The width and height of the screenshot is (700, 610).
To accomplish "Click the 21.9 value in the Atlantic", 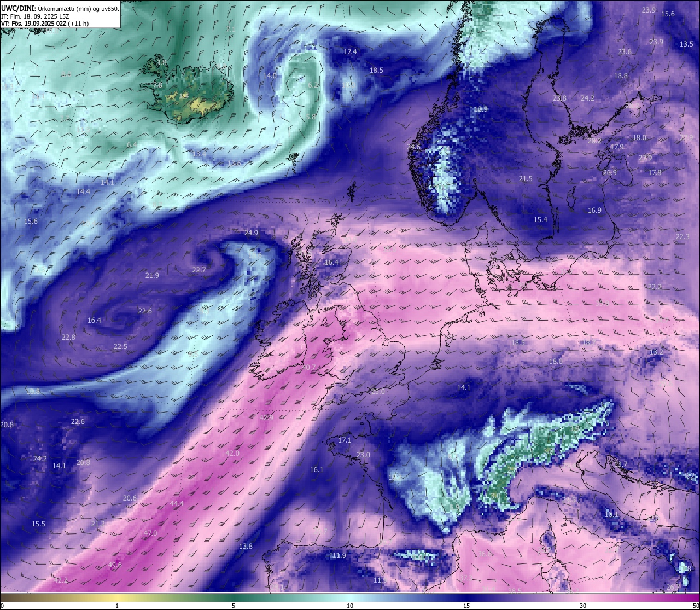I will [152, 275].
